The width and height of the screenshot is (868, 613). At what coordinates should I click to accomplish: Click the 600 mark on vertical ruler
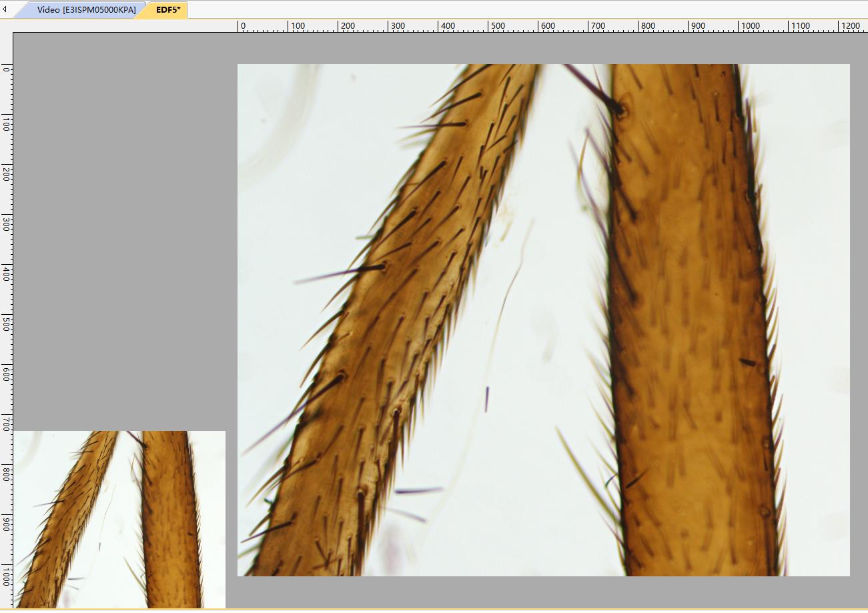[7, 374]
